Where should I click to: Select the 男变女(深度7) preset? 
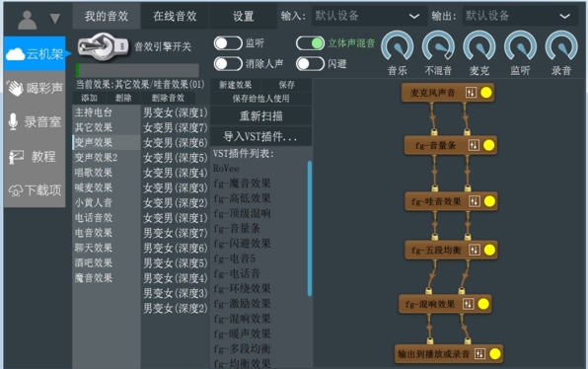point(176,233)
